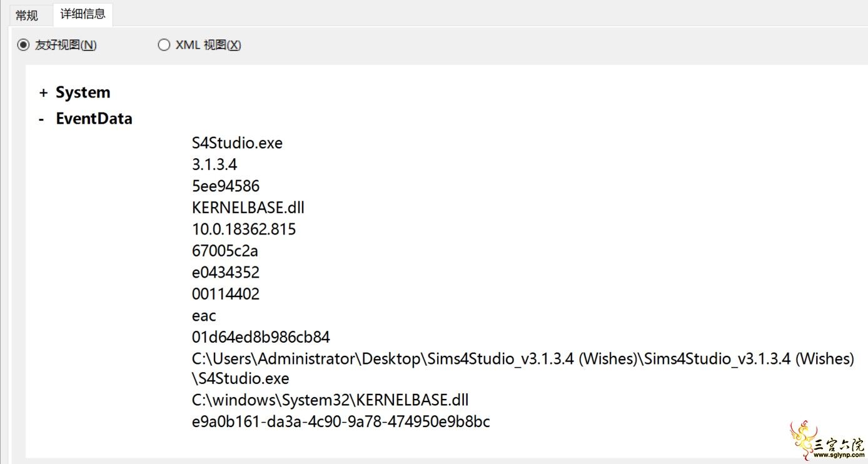868x464 pixels.
Task: Select the C:\windows\System32\KERNELBASE.dll path
Action: pos(330,400)
